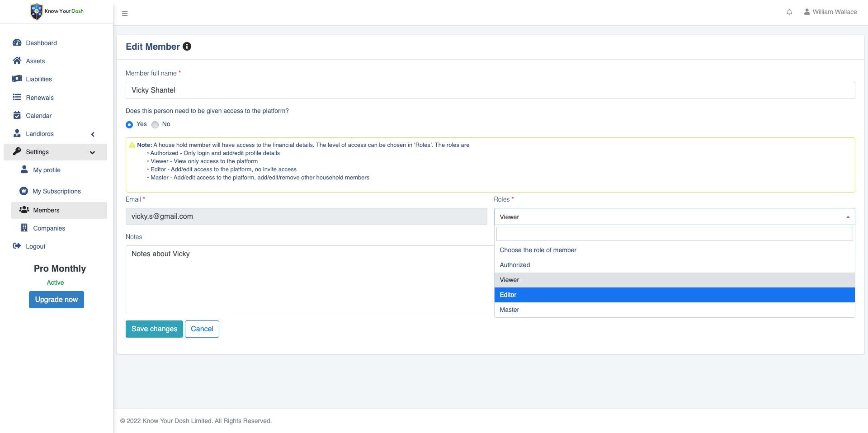868x433 pixels.
Task: Go to the Companies settings page
Action: (49, 228)
